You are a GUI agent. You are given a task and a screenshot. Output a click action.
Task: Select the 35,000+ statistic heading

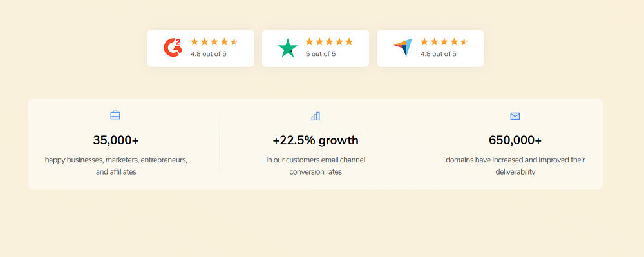point(116,140)
